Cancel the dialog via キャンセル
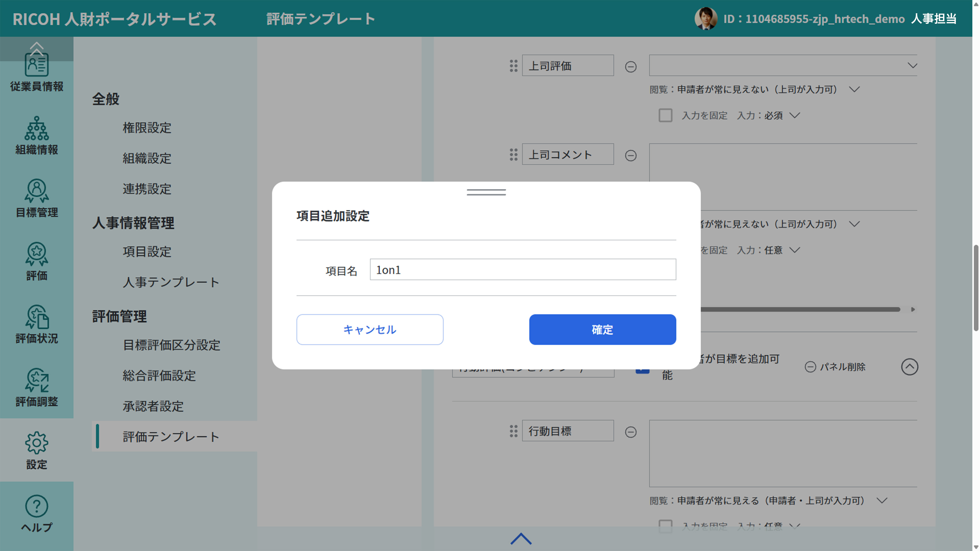 pyautogui.click(x=369, y=330)
